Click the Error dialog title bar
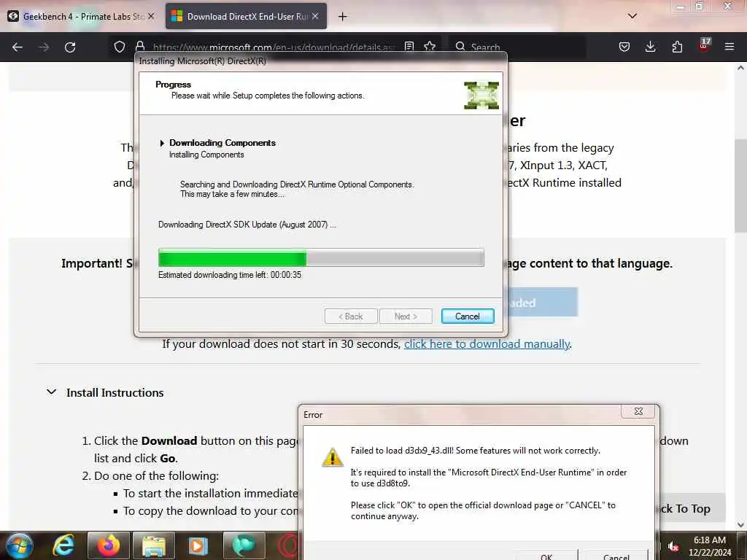Screen dimensions: 747x560 click(461, 414)
